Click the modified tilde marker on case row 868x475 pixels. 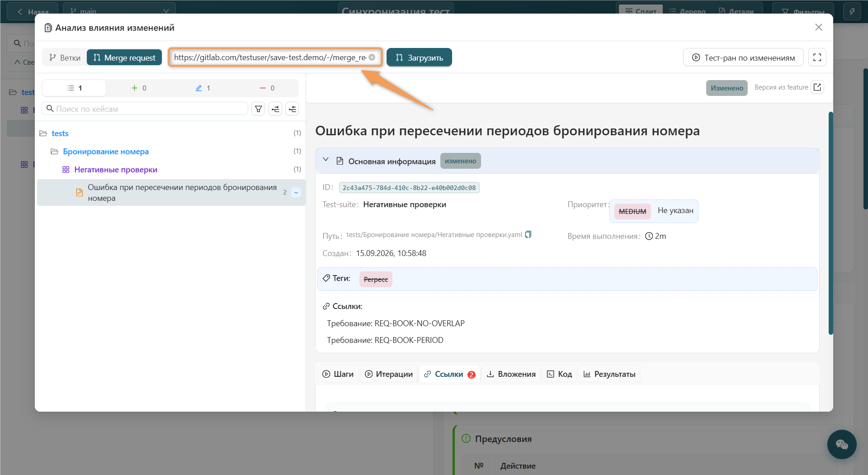pos(296,192)
